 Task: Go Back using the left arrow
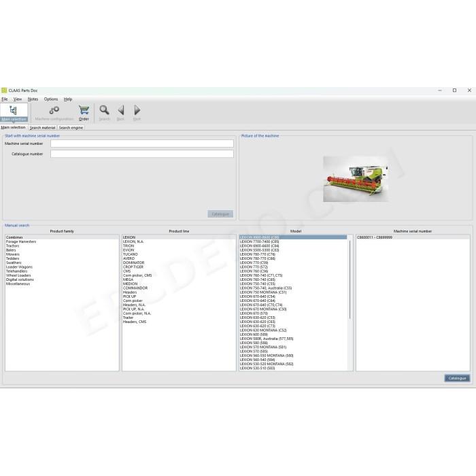point(121,113)
